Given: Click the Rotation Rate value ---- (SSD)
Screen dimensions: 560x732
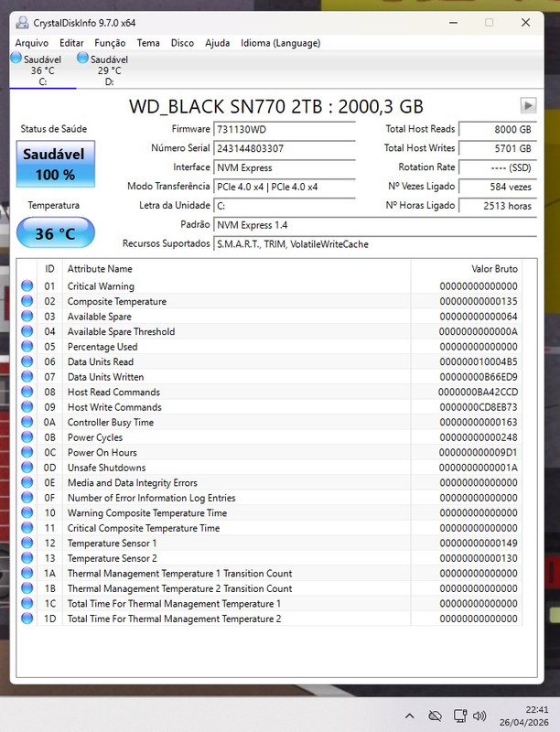Looking at the screenshot, I should [x=498, y=167].
